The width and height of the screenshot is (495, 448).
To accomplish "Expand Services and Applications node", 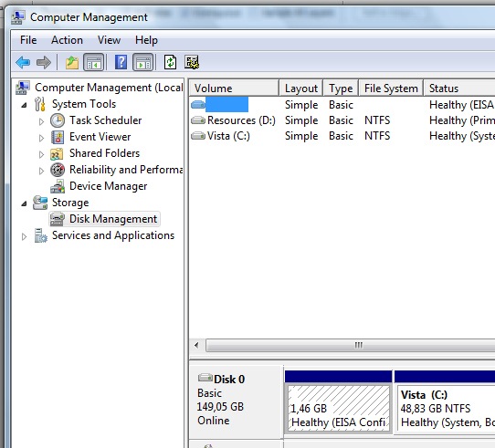I will coord(24,236).
